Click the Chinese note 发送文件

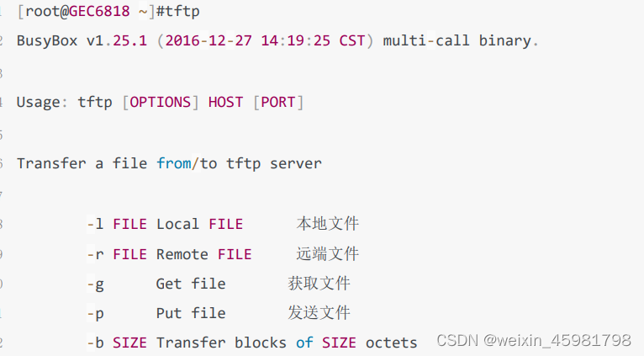pyautogui.click(x=319, y=313)
